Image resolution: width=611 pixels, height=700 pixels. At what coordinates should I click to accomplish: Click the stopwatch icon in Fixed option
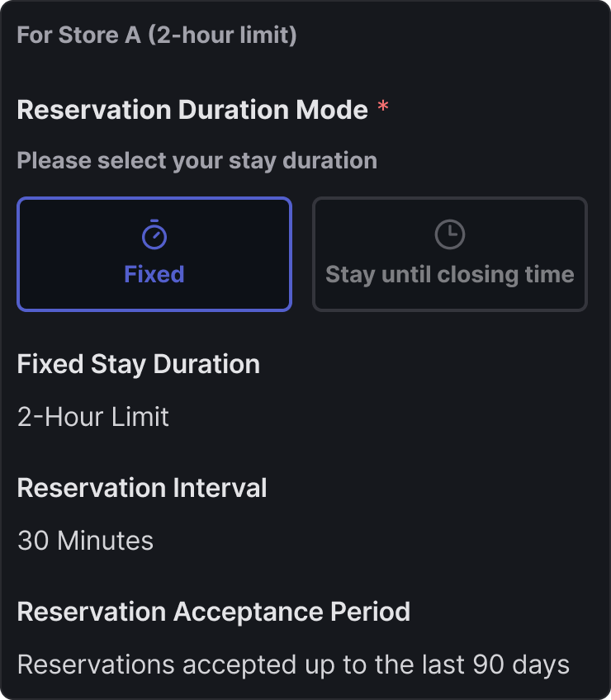(x=154, y=234)
